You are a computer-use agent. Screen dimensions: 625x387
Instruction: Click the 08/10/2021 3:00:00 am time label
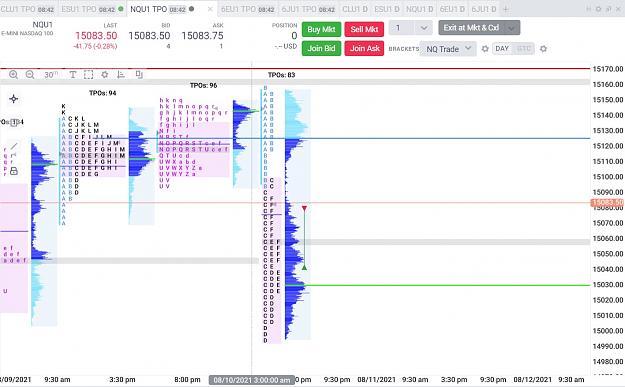[x=252, y=380]
